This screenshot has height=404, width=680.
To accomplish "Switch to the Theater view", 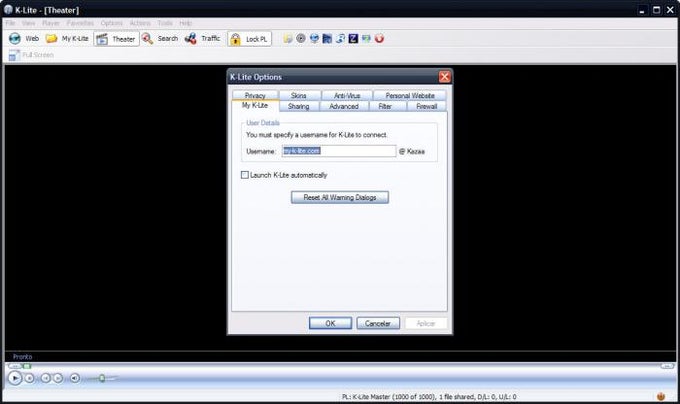I will coord(116,39).
